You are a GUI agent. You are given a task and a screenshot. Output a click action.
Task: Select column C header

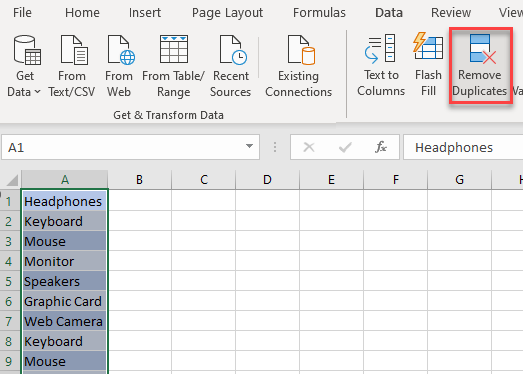(x=204, y=180)
